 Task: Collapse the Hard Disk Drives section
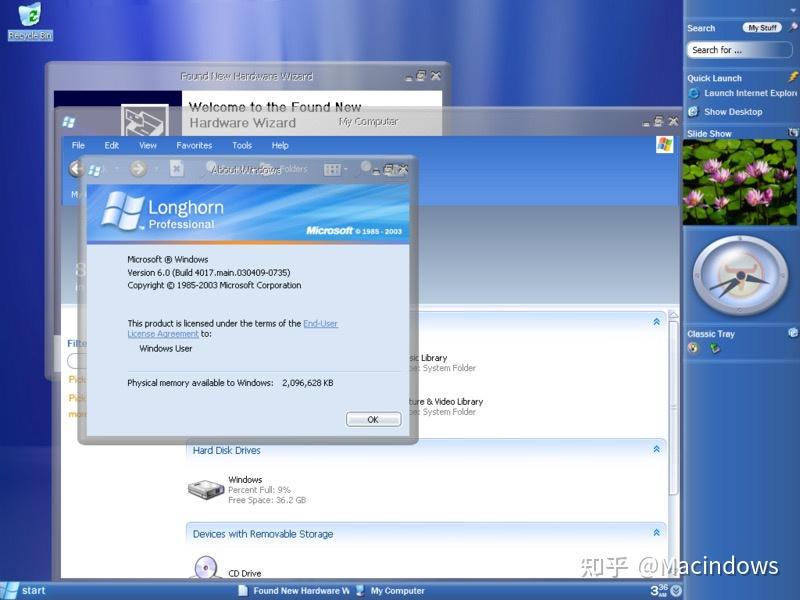point(655,450)
